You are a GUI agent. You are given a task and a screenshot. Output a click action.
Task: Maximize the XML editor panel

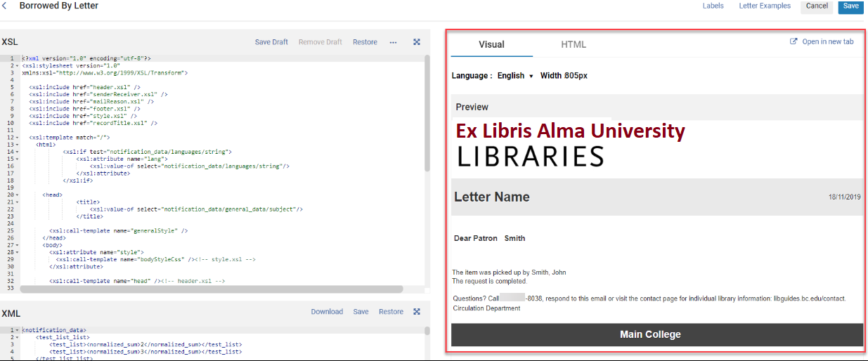(x=417, y=312)
